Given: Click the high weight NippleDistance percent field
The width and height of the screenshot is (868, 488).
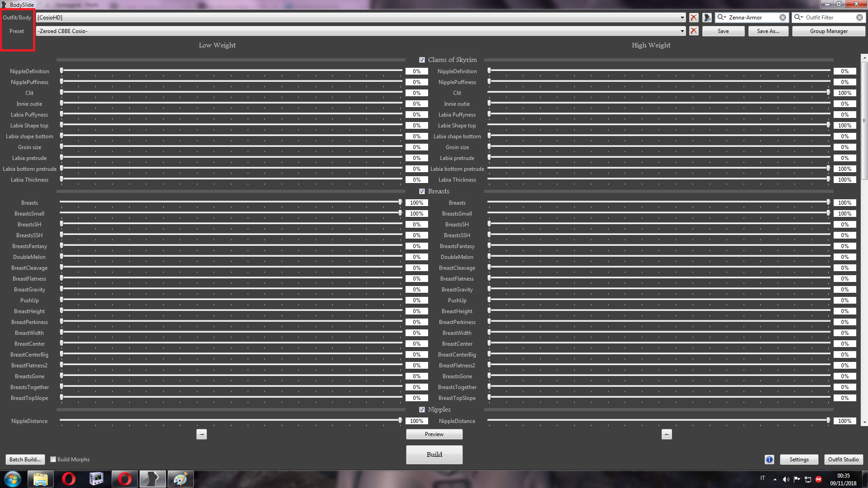Looking at the screenshot, I should pyautogui.click(x=844, y=421).
